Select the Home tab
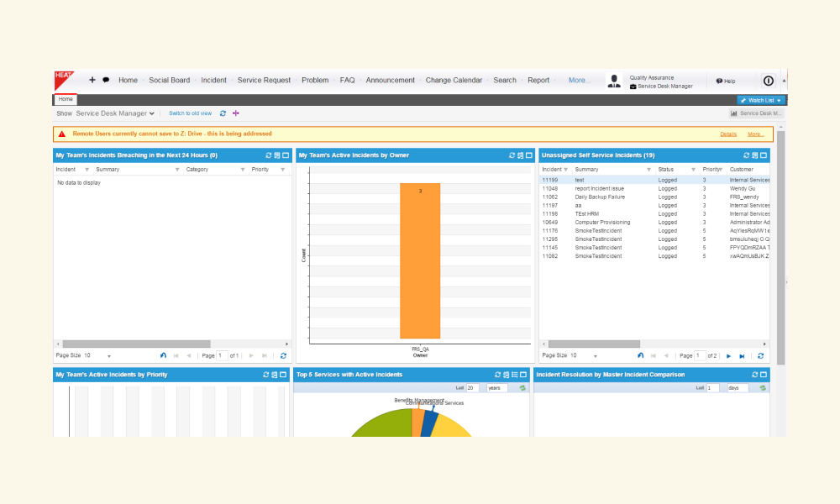Screen dimensions: 840x504 66,99
